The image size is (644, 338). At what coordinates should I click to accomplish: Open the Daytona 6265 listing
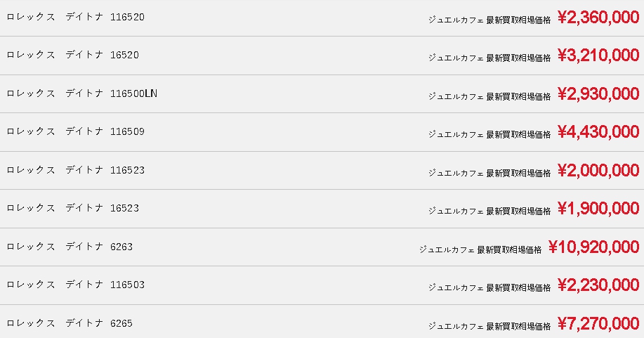point(70,323)
